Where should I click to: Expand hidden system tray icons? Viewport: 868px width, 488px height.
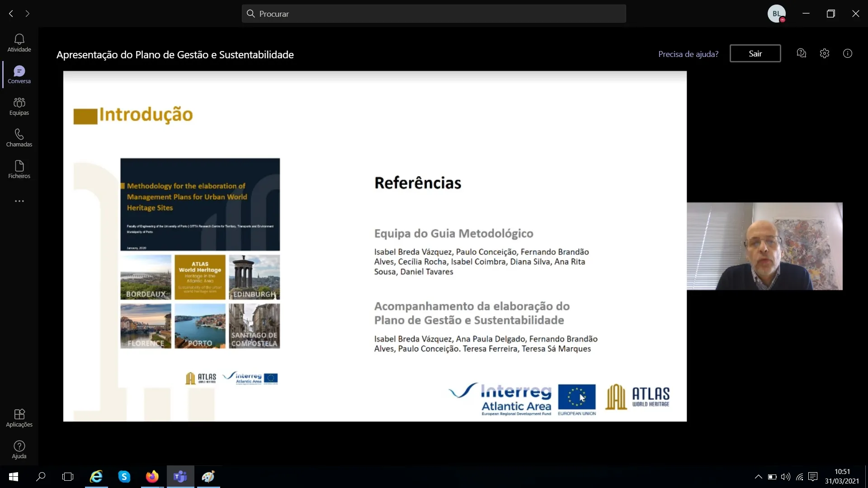pos(758,477)
